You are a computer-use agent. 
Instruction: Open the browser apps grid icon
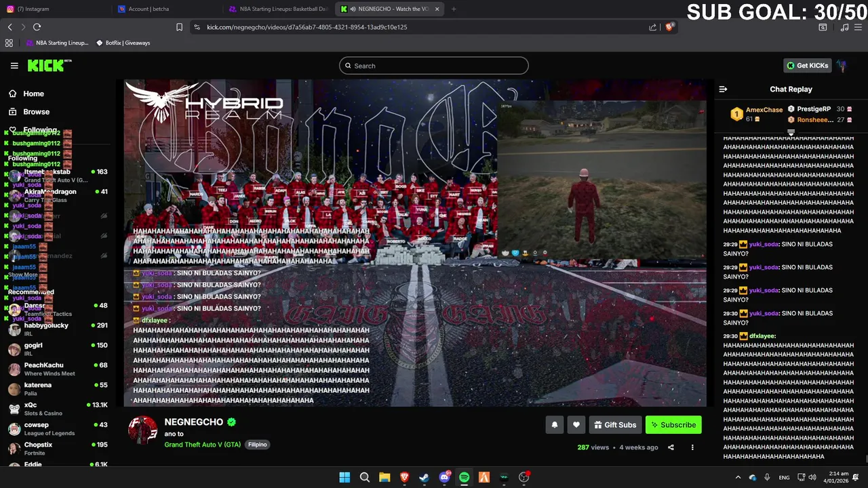tap(9, 43)
